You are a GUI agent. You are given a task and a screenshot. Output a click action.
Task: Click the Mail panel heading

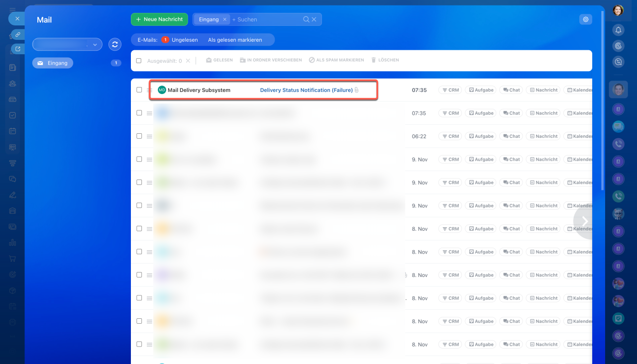pos(44,20)
